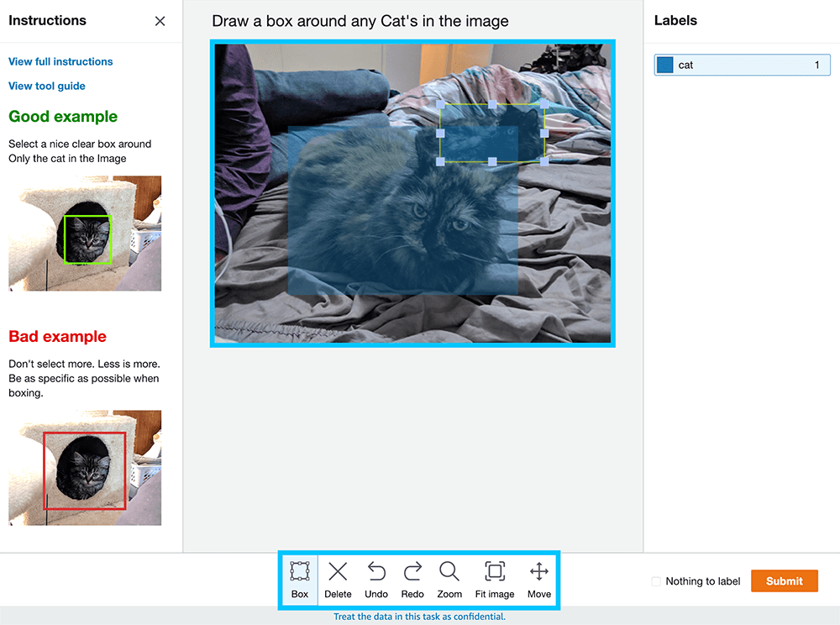Redo the previous annotation action

click(412, 580)
